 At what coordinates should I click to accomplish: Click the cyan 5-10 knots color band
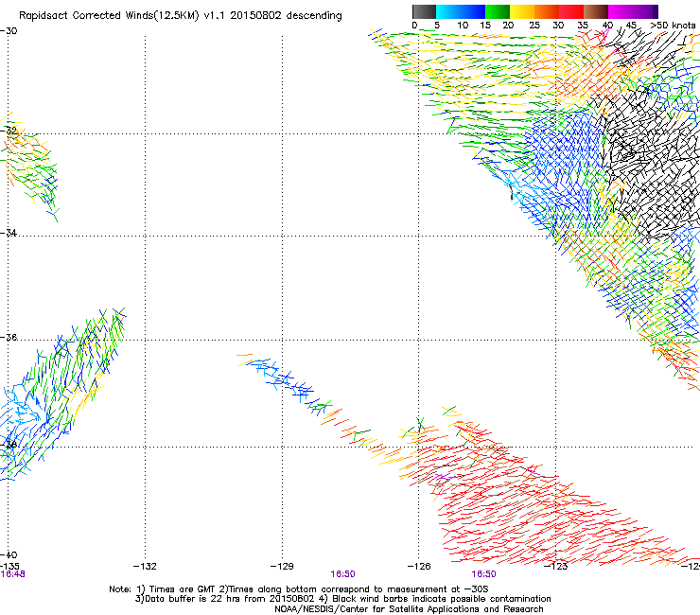pyautogui.click(x=448, y=12)
